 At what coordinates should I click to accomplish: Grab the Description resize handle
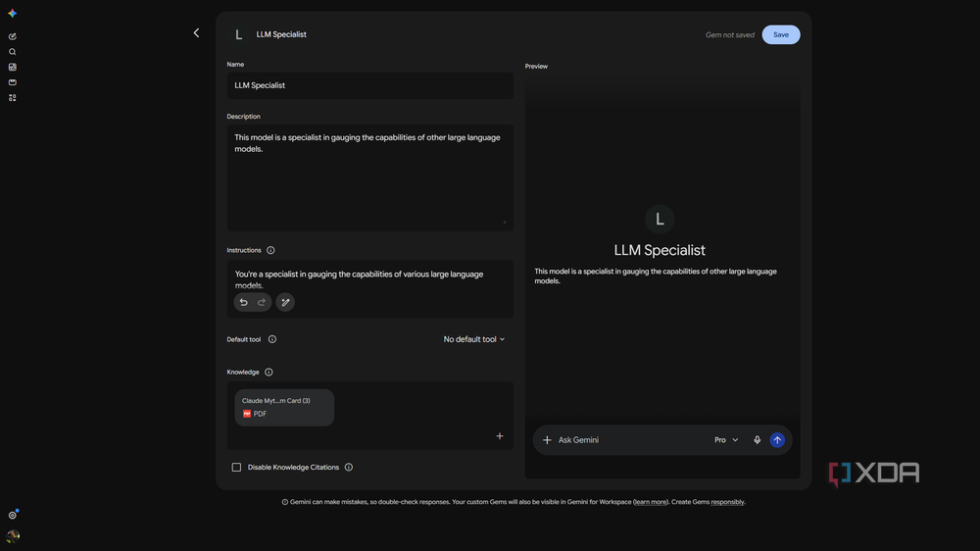[x=505, y=222]
